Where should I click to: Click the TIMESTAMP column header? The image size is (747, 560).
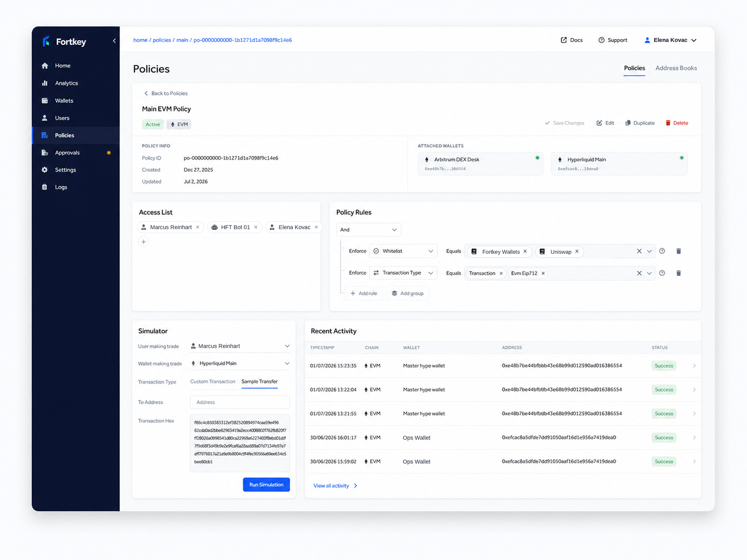coord(322,348)
